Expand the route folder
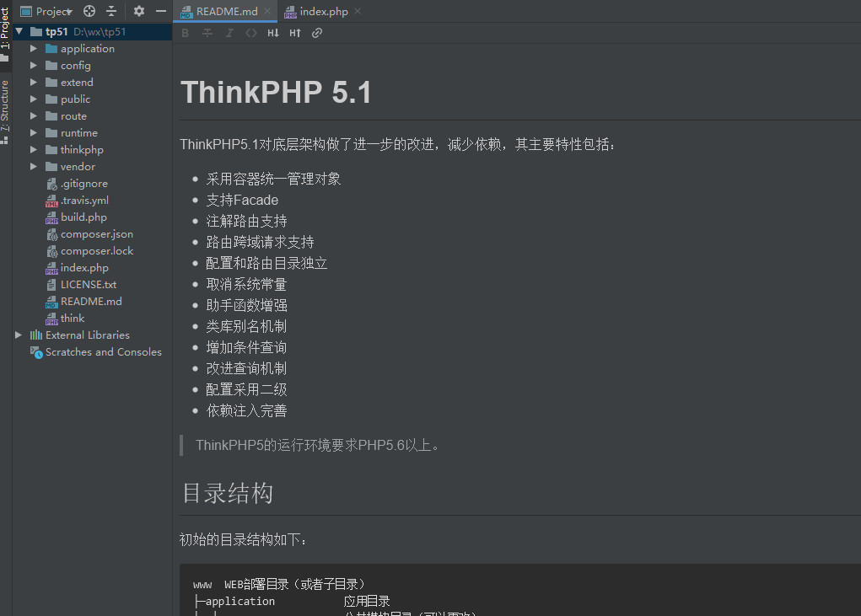861x616 pixels. tap(34, 116)
